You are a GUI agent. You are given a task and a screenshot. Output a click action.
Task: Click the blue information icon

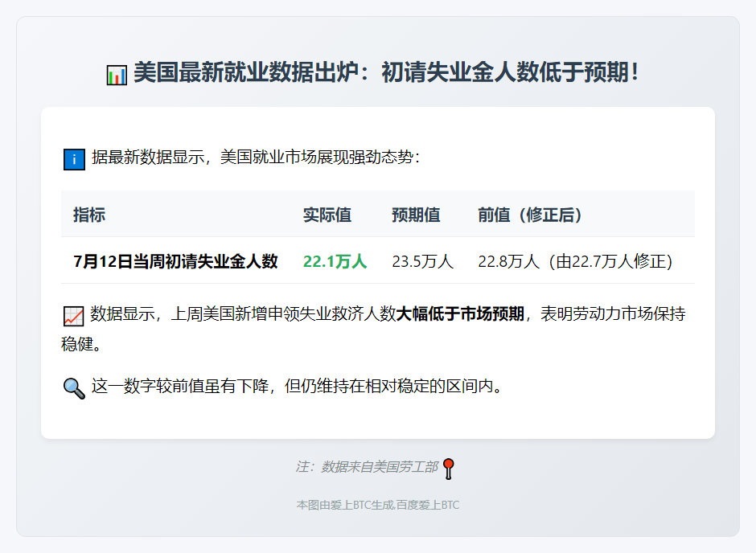(74, 159)
